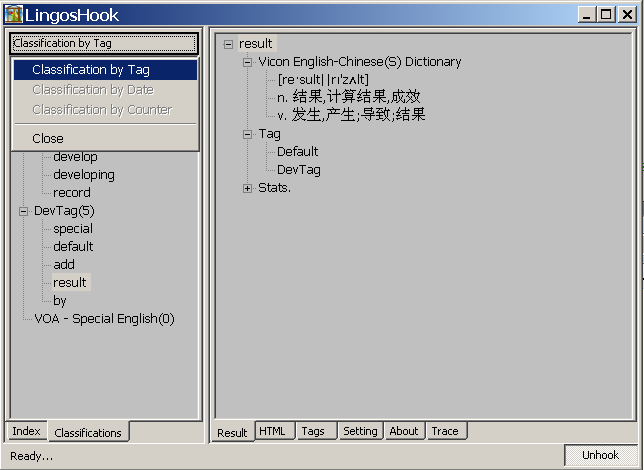Select Default under Tag node
The width and height of the screenshot is (644, 470).
tap(297, 152)
